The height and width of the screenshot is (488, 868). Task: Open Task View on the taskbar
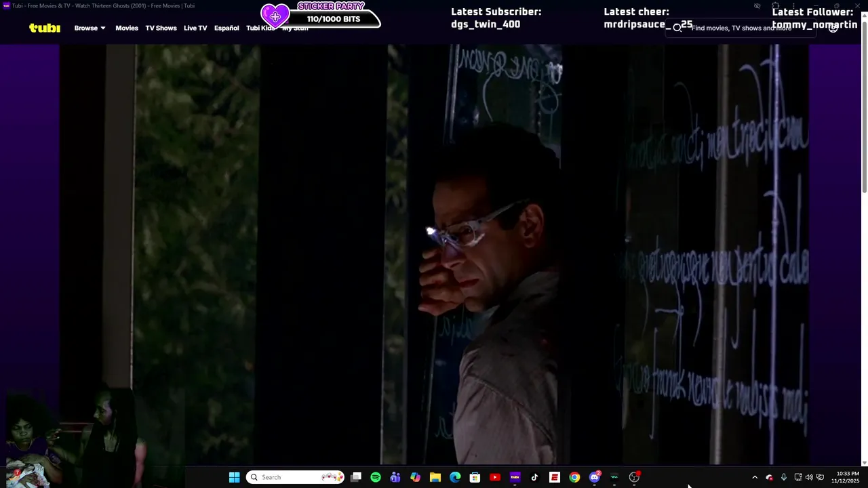pyautogui.click(x=356, y=477)
